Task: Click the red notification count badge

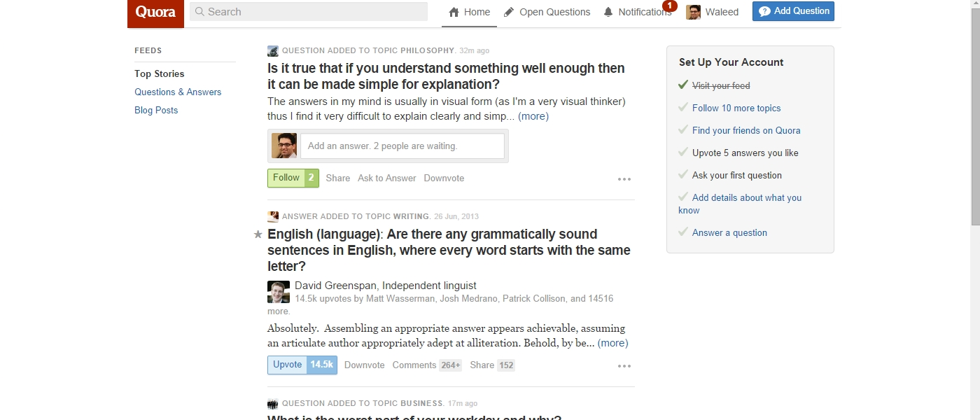Action: click(669, 6)
